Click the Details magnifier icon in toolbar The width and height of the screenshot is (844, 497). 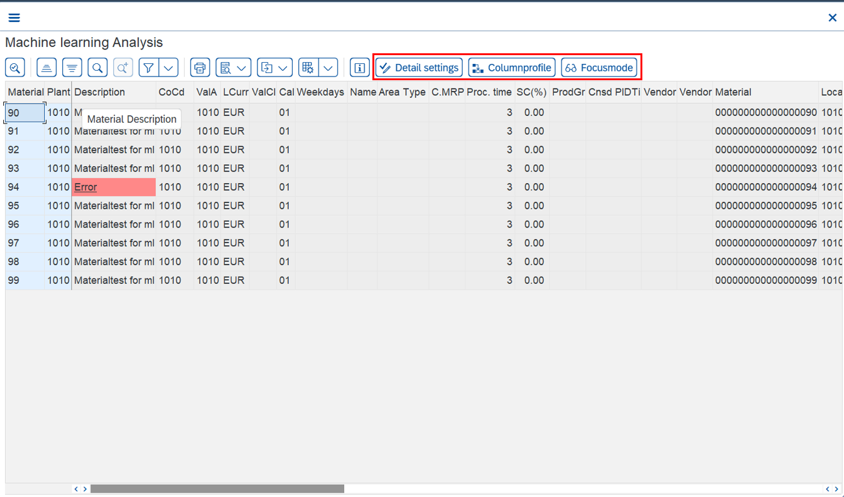(15, 68)
